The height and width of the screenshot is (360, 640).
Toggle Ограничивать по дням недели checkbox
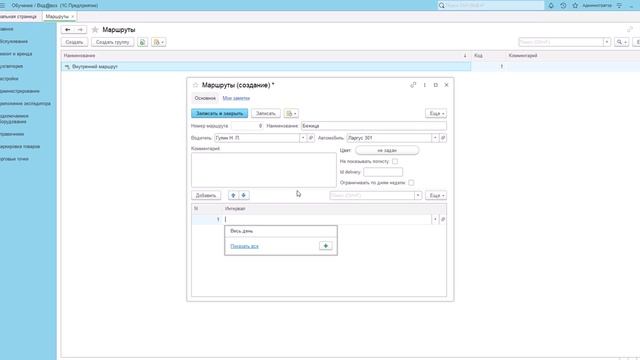click(411, 182)
